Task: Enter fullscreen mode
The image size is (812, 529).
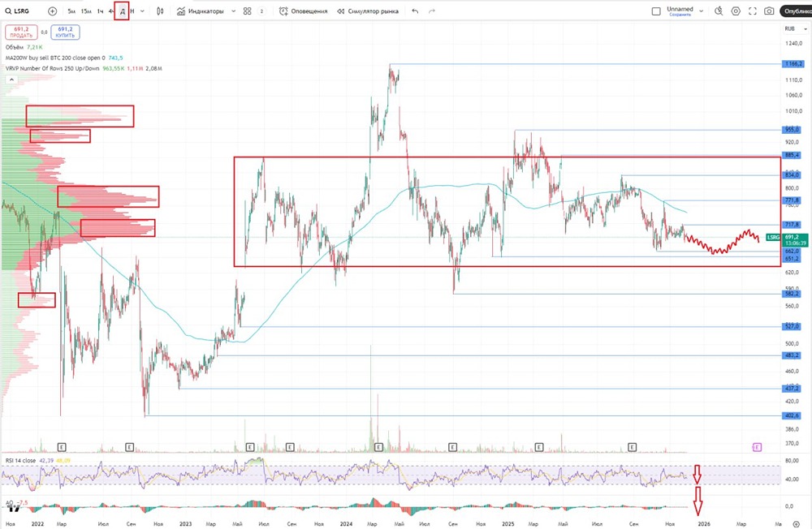Action: pos(753,11)
